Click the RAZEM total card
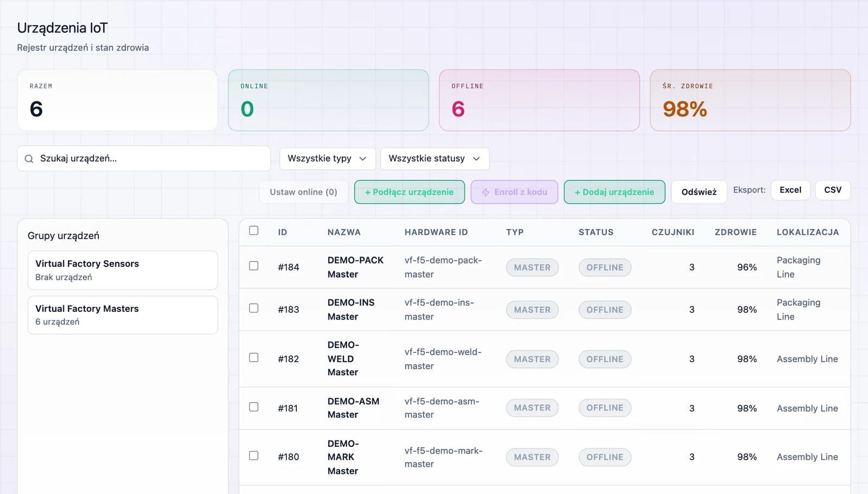868x494 pixels. (117, 100)
